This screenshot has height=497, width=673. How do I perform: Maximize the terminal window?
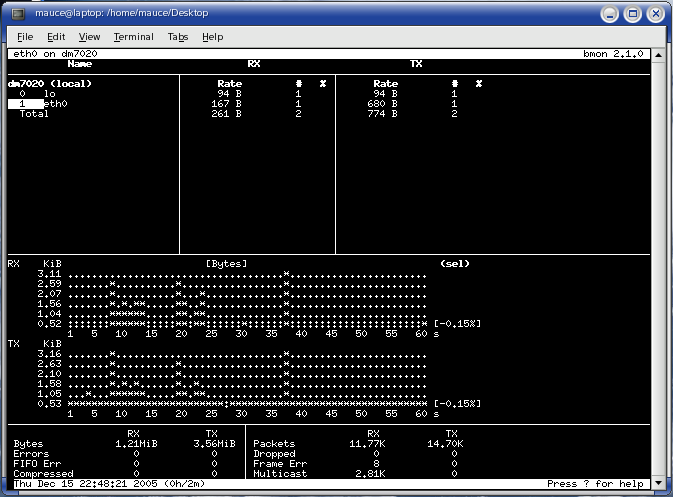[633, 14]
